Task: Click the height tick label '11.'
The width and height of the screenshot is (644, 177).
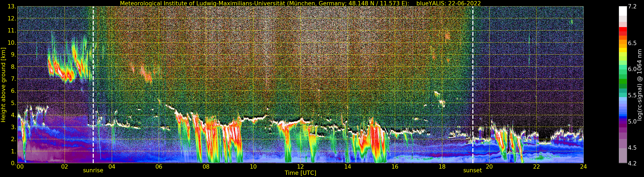Action: 12,31
